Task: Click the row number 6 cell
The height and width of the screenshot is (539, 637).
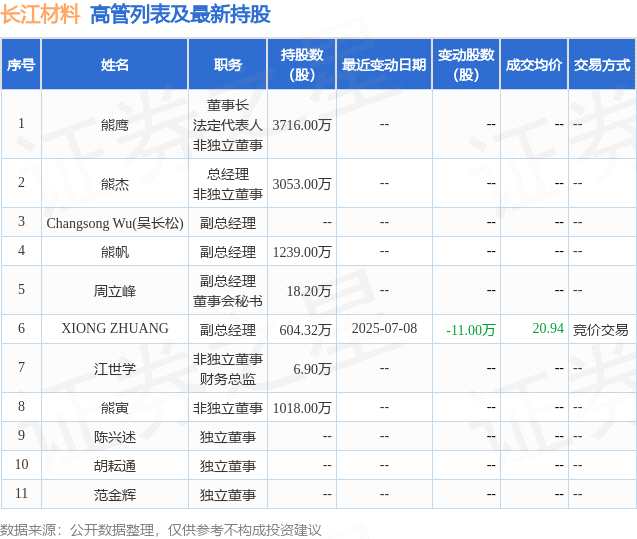Action: coord(21,328)
